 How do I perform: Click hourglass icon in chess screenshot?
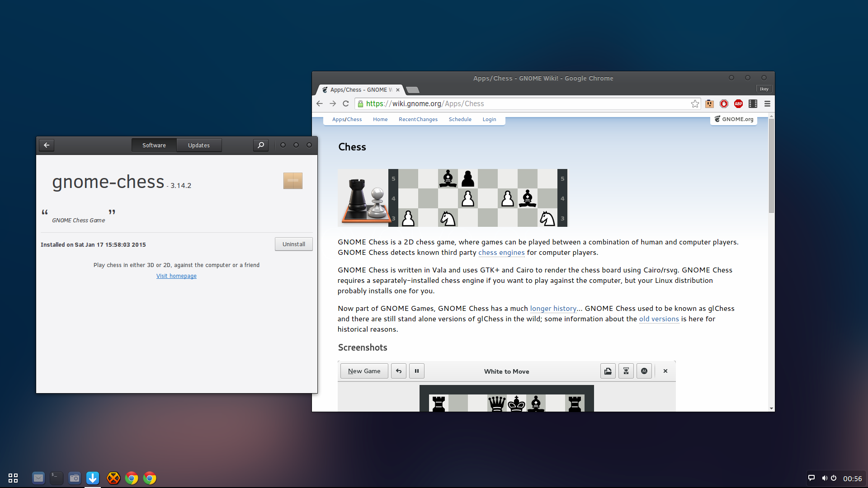[x=626, y=371]
